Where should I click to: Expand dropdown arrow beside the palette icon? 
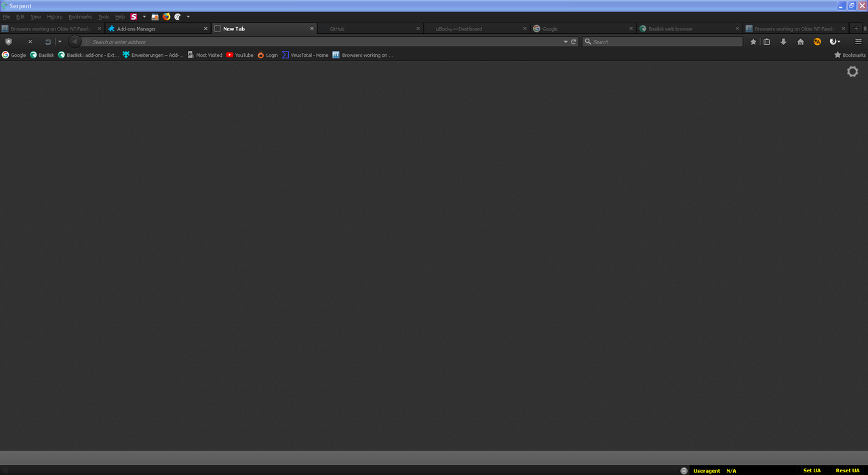(189, 17)
